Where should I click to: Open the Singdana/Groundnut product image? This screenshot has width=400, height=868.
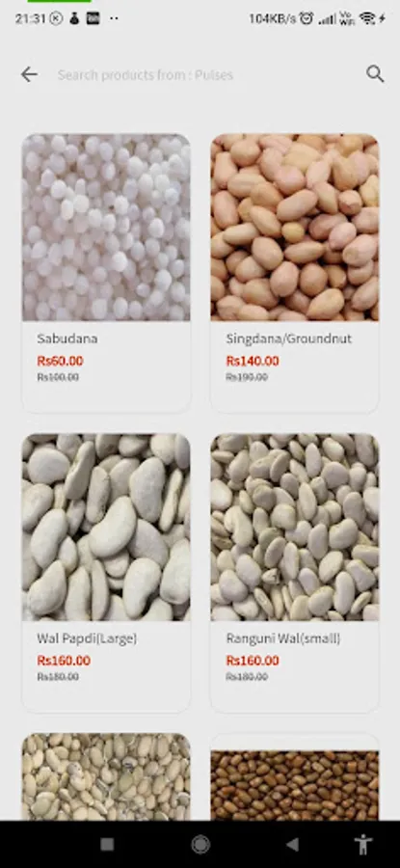(x=295, y=227)
